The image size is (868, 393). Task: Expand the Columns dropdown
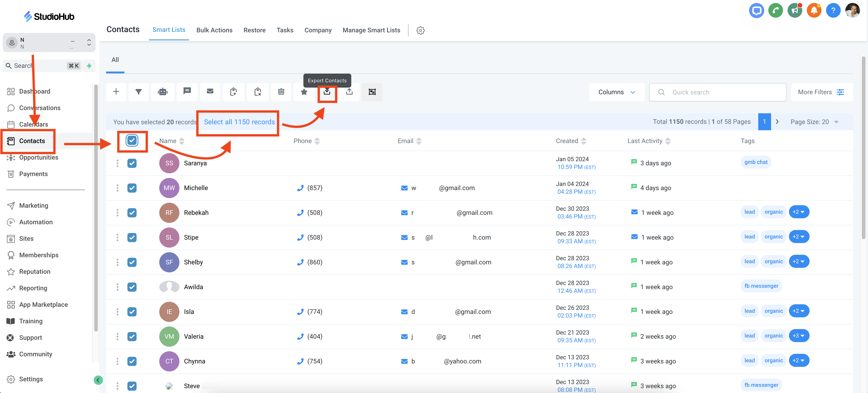click(x=616, y=92)
